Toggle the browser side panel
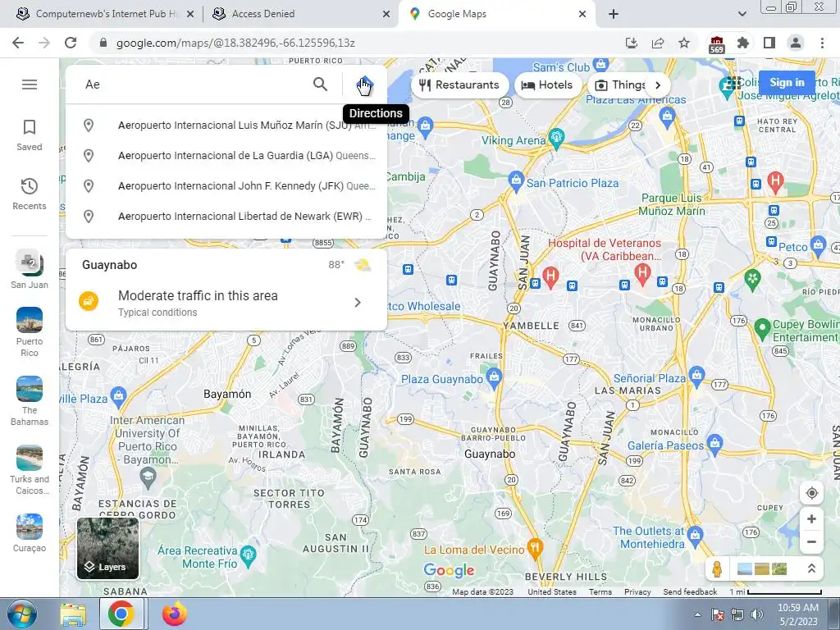The height and width of the screenshot is (630, 840). coord(769,43)
